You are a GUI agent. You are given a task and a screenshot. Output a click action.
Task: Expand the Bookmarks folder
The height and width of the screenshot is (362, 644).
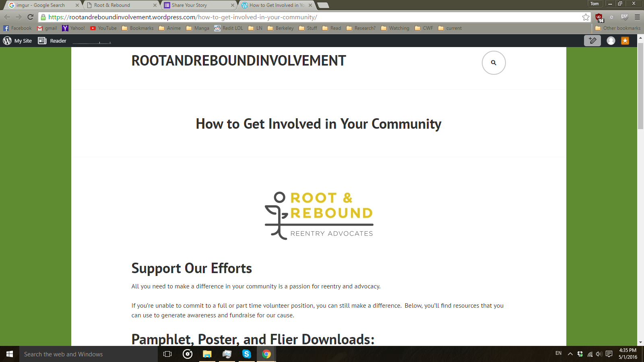click(x=138, y=28)
